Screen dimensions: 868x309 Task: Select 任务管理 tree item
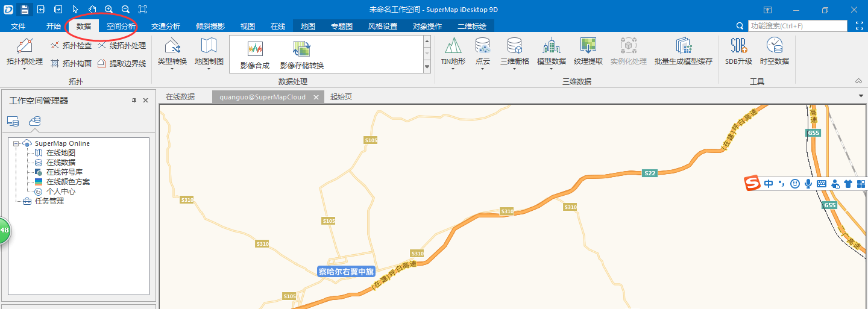49,201
